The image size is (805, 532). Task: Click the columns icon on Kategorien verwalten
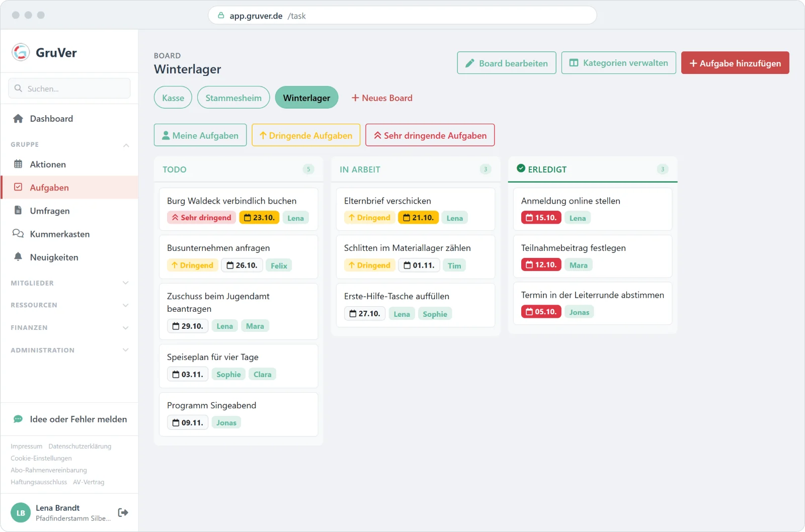pos(574,63)
